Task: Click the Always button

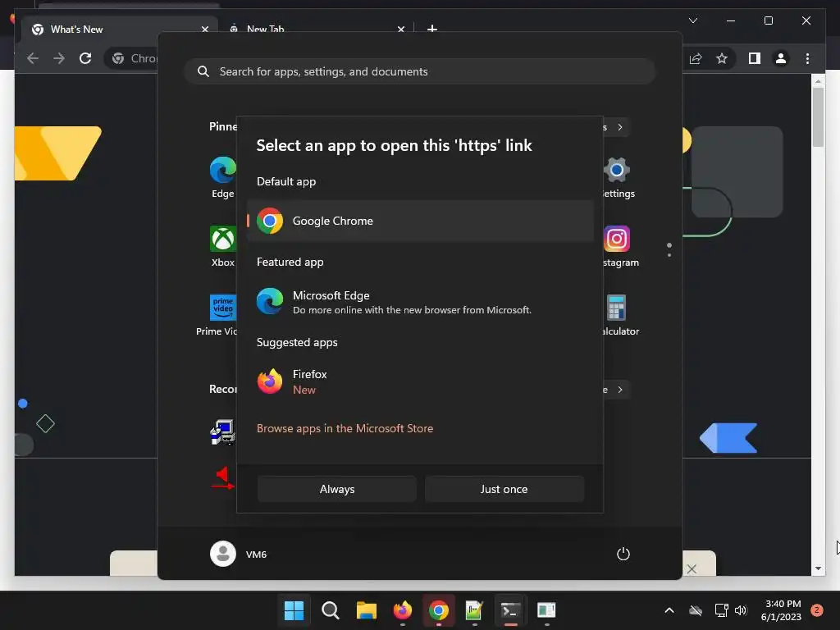Action: coord(337,489)
